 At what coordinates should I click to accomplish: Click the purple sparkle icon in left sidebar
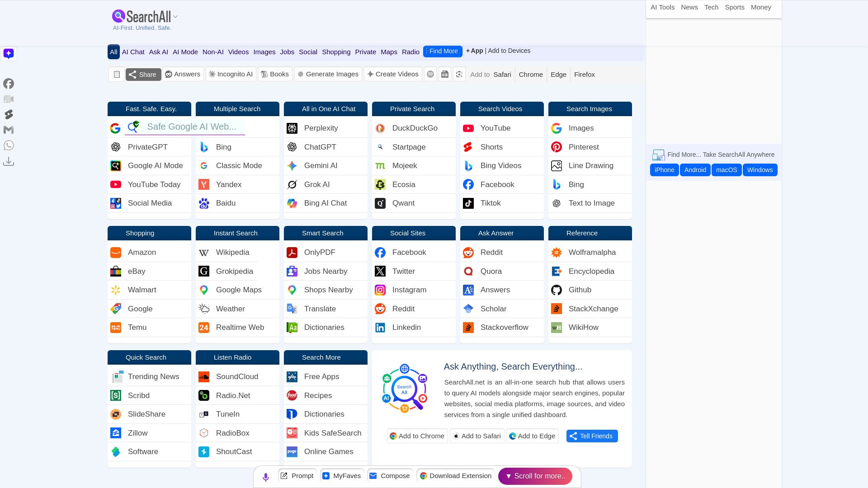pyautogui.click(x=9, y=53)
